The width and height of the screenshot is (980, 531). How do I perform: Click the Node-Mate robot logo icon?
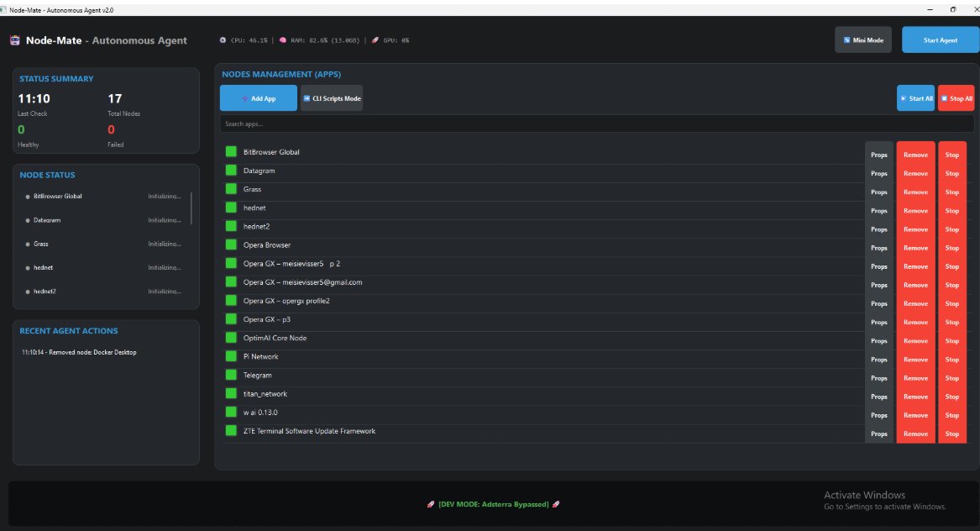click(x=15, y=40)
